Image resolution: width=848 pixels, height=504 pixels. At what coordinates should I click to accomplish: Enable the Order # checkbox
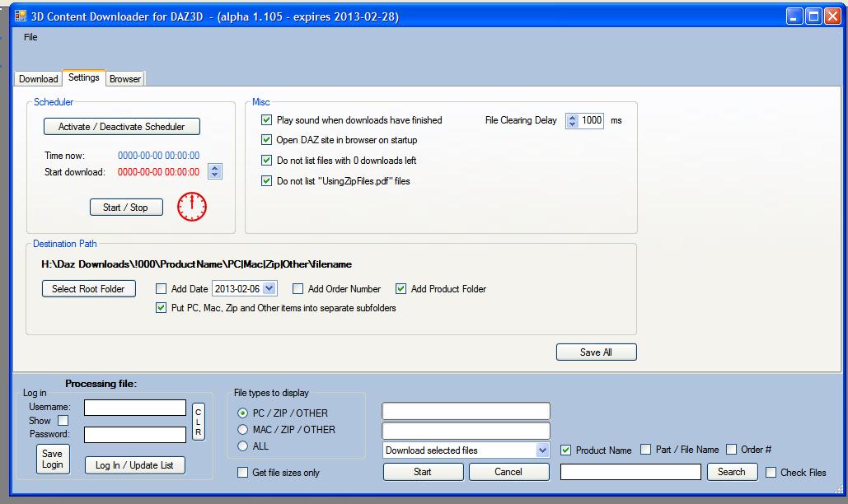click(x=731, y=450)
